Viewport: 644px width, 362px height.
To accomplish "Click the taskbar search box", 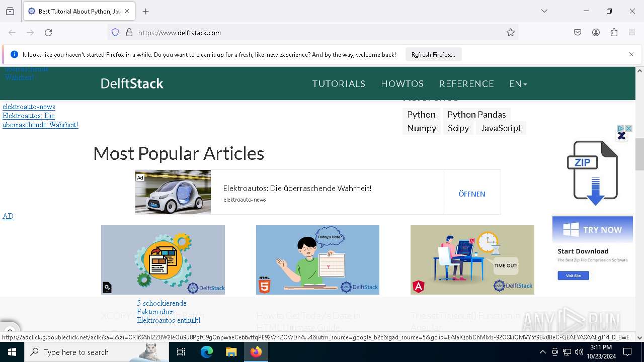I will (x=97, y=352).
